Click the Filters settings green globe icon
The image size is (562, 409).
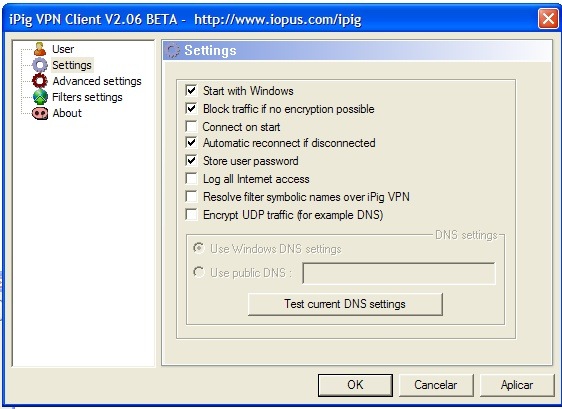(x=40, y=97)
